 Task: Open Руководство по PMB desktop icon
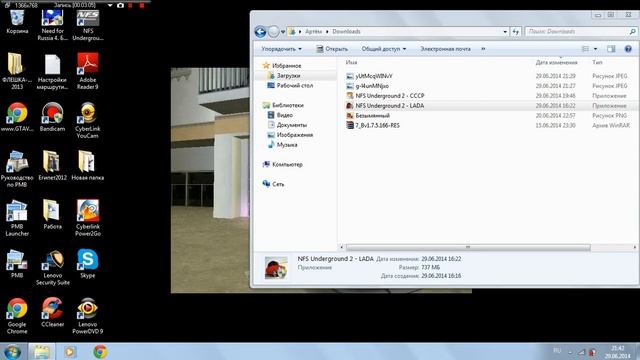click(17, 169)
